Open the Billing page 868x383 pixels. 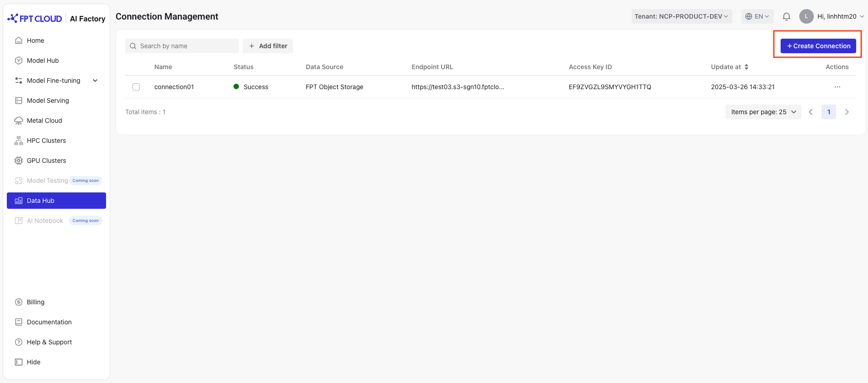pyautogui.click(x=36, y=302)
